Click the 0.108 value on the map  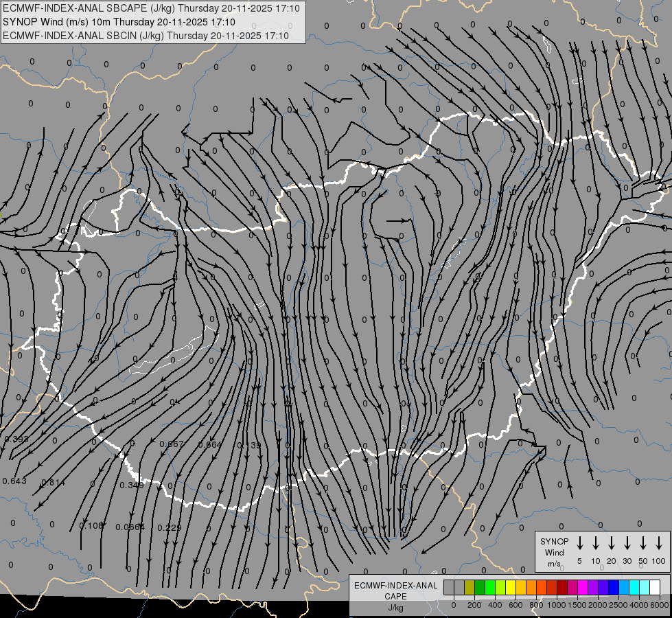tap(91, 525)
